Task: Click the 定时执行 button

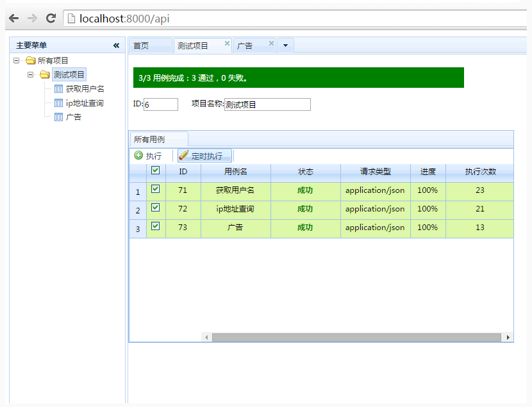Action: click(204, 156)
